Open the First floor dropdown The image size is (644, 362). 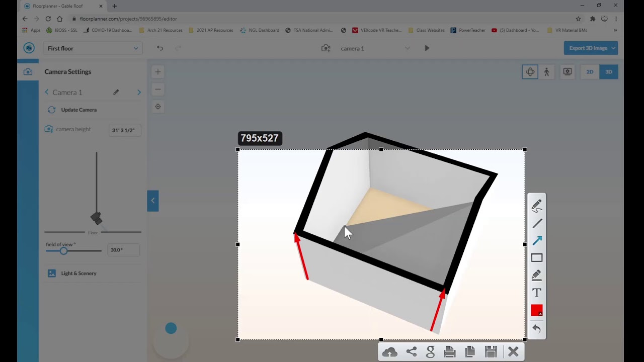pos(93,48)
